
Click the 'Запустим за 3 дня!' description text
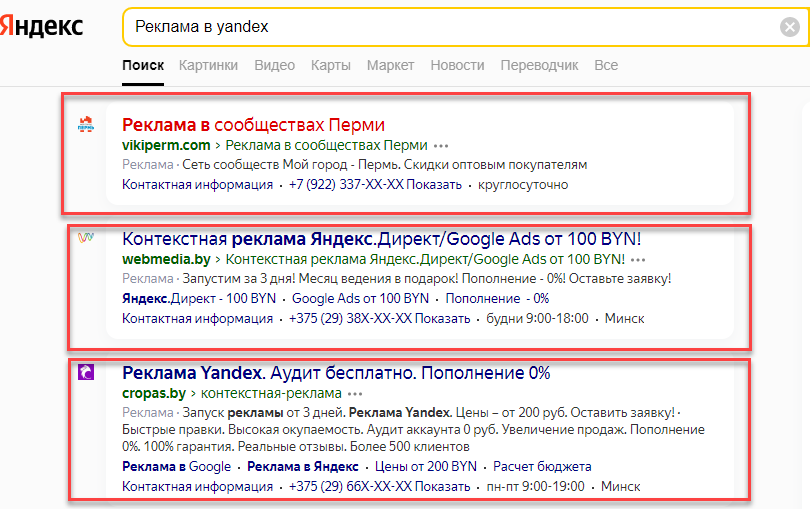(426, 279)
